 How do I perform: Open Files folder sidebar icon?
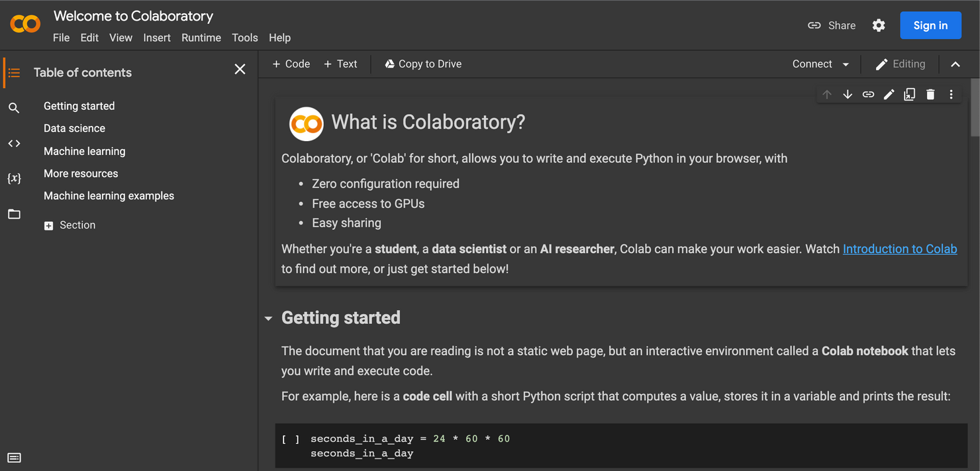(14, 214)
